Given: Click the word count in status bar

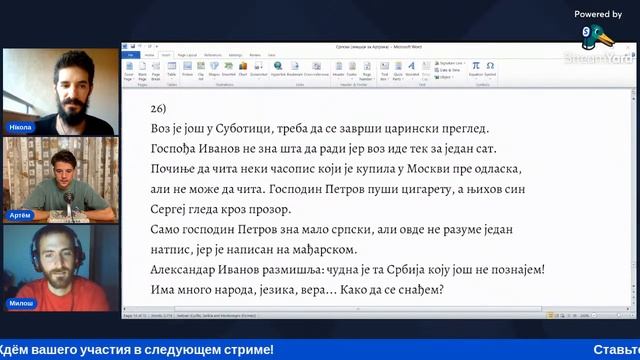Looking at the screenshot, I should click(x=162, y=316).
